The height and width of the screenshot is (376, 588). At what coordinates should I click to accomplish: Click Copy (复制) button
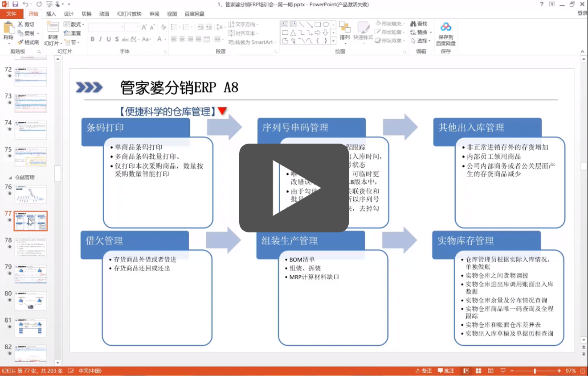tap(29, 33)
